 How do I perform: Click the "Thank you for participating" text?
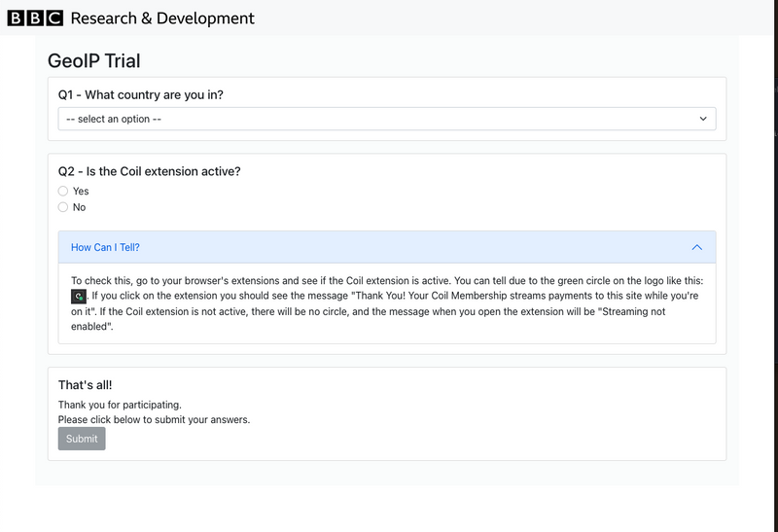click(x=120, y=405)
